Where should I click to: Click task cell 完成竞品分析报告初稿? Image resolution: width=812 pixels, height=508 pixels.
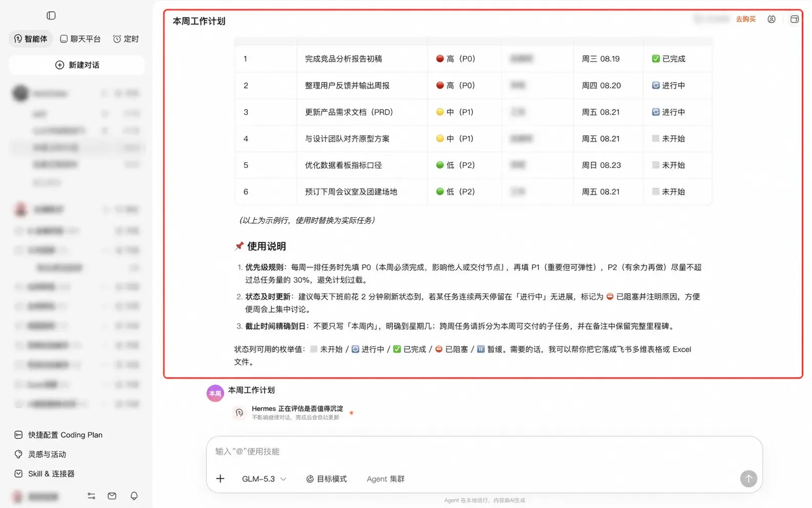click(x=344, y=59)
